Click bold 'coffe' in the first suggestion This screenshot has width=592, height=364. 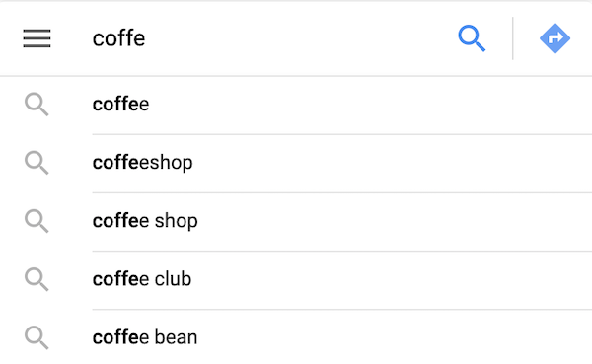pyautogui.click(x=115, y=104)
